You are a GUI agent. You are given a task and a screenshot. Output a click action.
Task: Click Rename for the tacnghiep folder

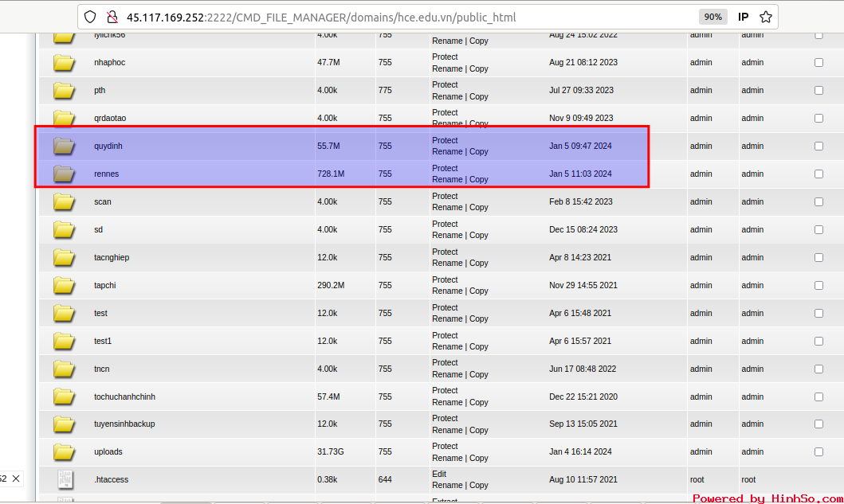(447, 263)
